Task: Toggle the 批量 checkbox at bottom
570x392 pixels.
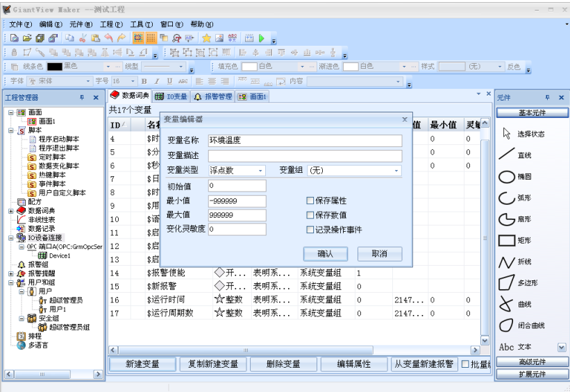Action: [x=465, y=364]
